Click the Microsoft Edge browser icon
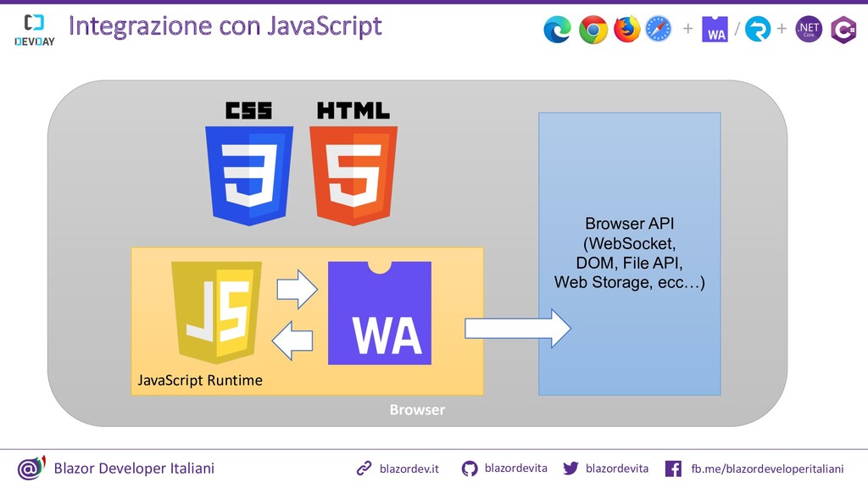868x488 pixels. (558, 30)
